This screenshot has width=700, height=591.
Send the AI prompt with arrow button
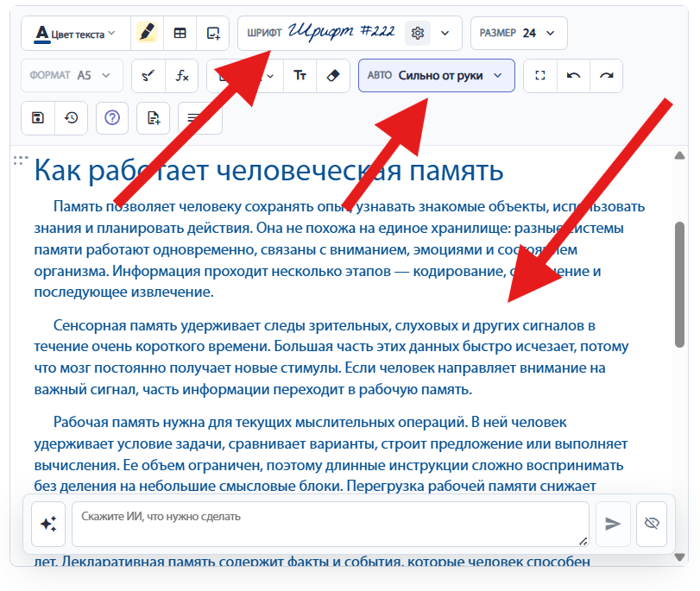(613, 524)
